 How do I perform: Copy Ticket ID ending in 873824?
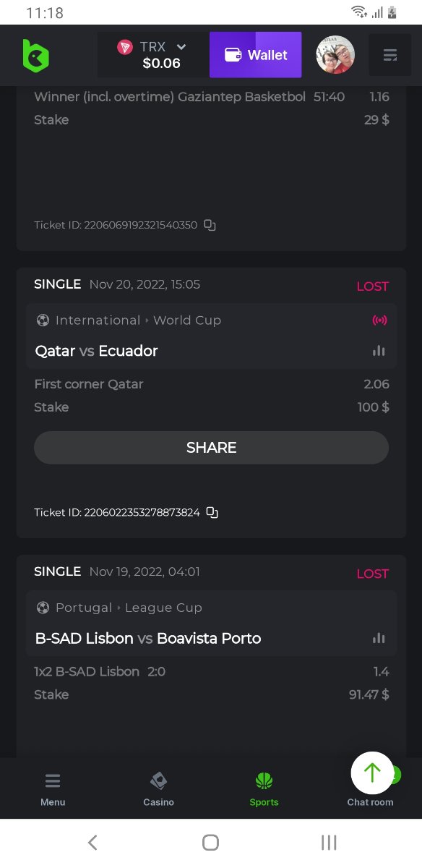point(212,512)
